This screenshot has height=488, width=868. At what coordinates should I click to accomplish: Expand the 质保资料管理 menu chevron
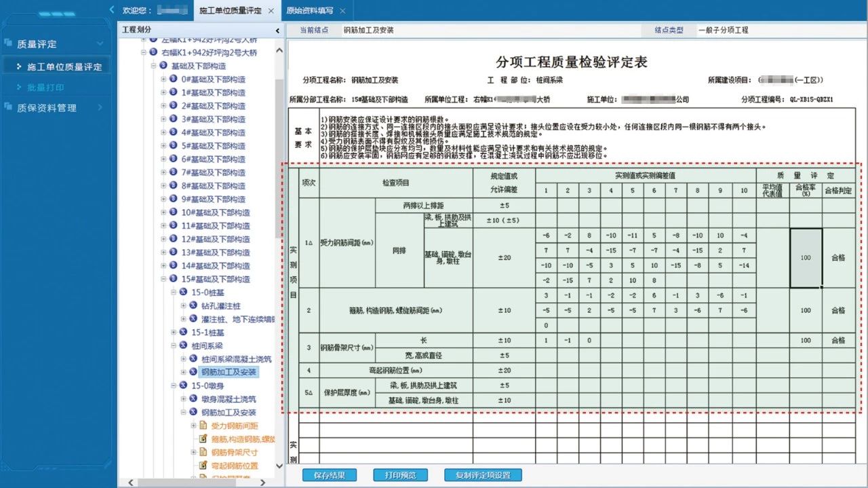click(x=100, y=107)
